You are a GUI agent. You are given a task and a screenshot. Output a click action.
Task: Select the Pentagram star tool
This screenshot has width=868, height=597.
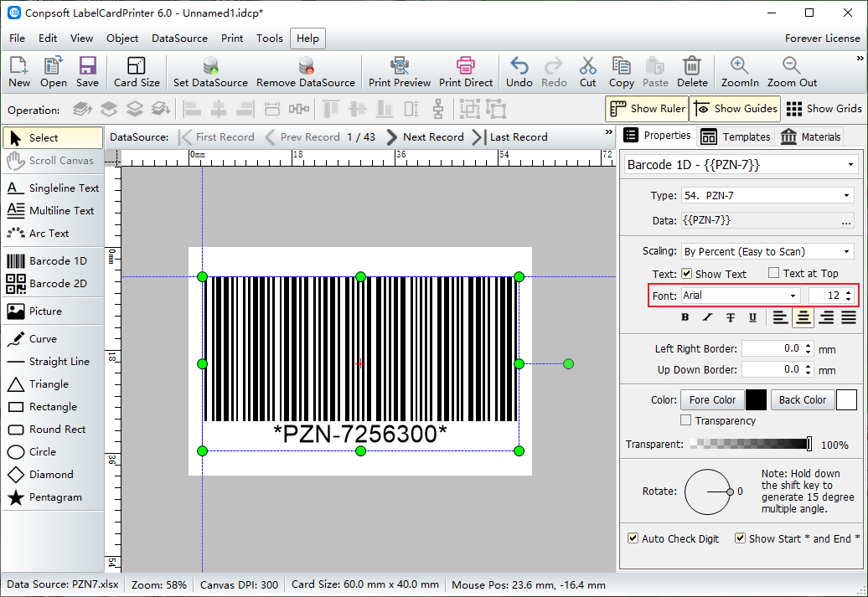point(53,497)
